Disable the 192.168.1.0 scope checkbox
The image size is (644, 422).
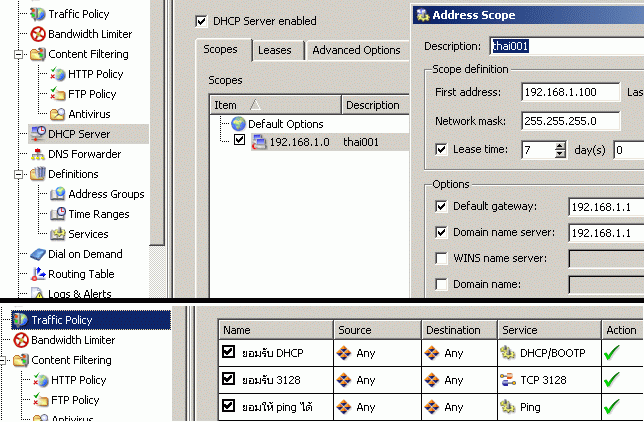(239, 141)
